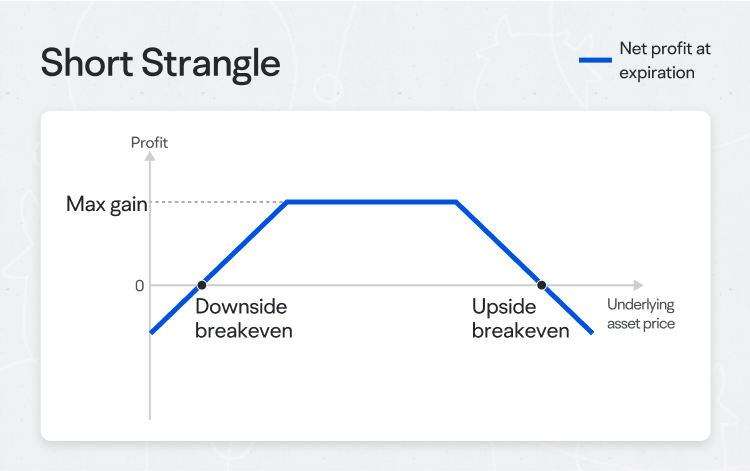Click the Max gain label
Image resolution: width=750 pixels, height=471 pixels.
(107, 204)
